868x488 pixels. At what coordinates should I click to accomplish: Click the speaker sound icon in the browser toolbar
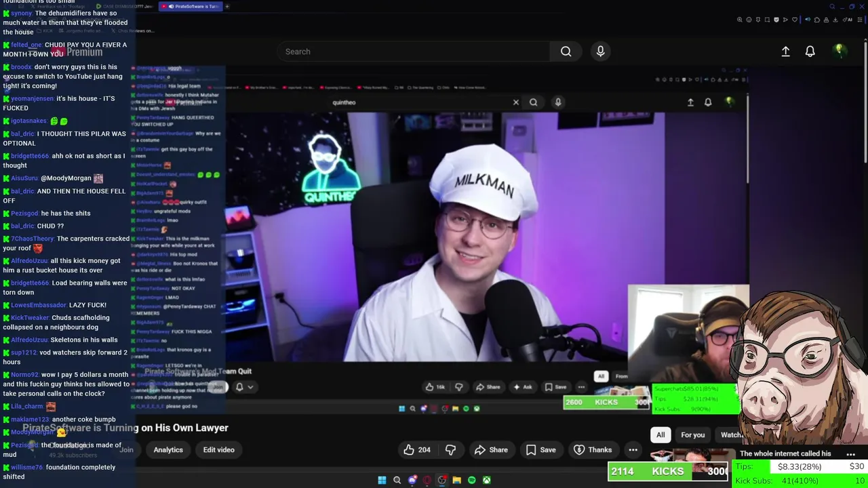tap(808, 20)
